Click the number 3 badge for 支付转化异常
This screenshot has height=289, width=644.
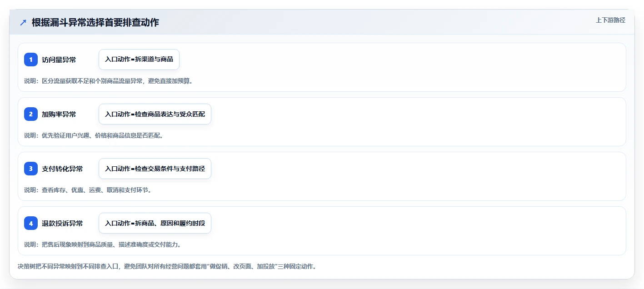(31, 169)
